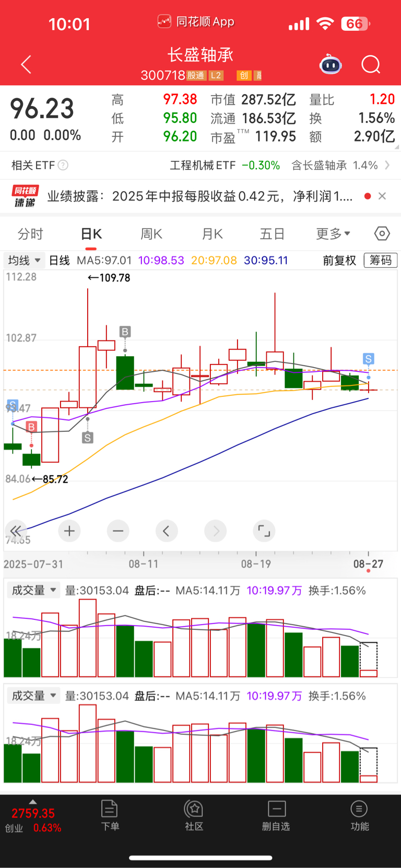Image resolution: width=401 pixels, height=868 pixels.
Task: Tap the purple MA10 98.53 legend
Action: coord(161,260)
